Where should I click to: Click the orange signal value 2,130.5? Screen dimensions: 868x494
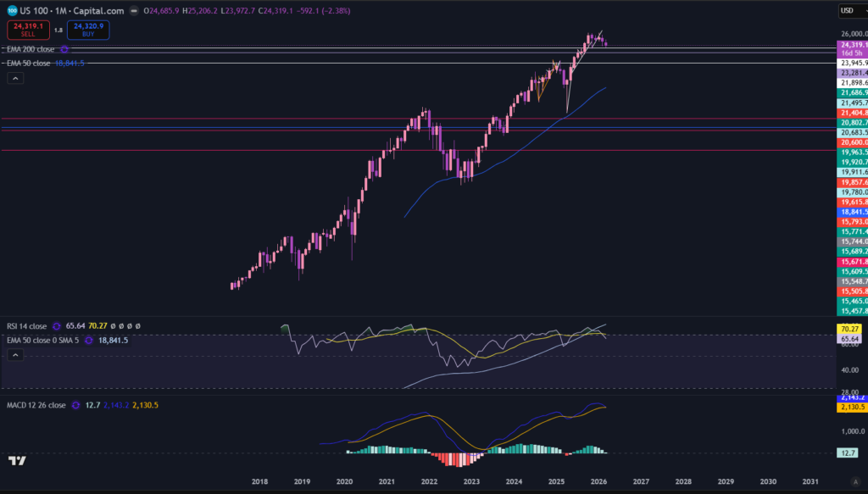(145, 406)
